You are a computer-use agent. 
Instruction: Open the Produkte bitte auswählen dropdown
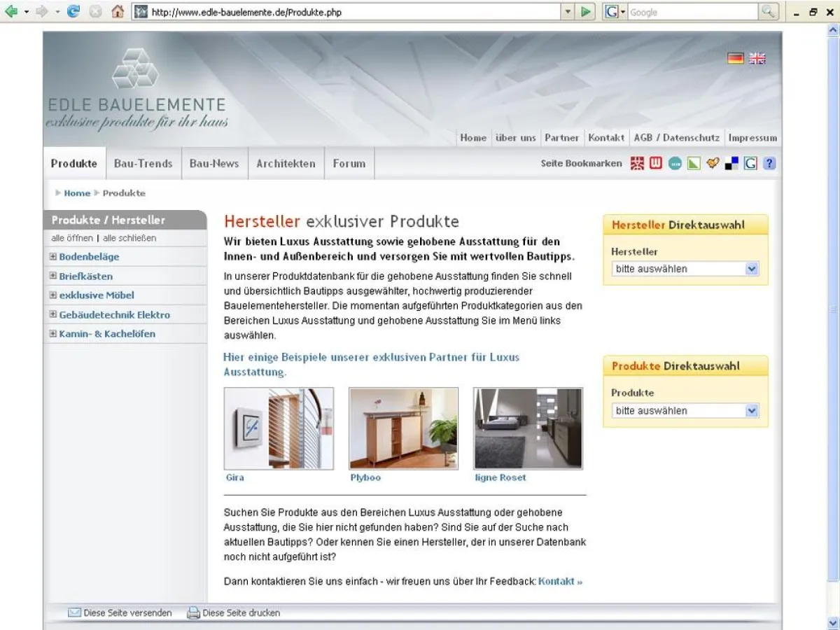tap(685, 411)
